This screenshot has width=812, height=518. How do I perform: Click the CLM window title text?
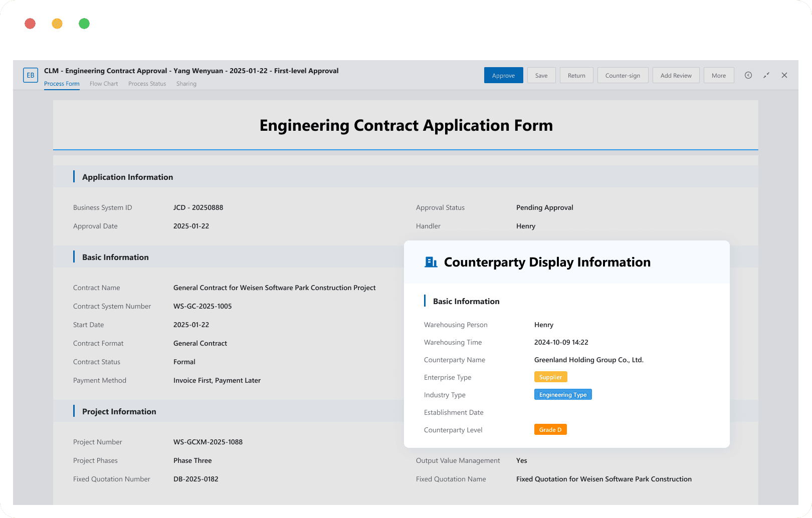191,71
